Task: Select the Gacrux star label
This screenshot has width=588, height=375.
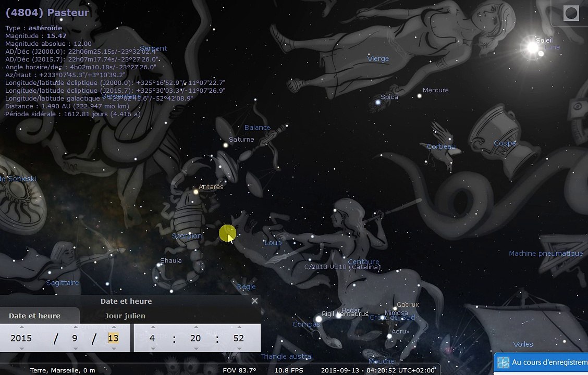Action: click(408, 305)
